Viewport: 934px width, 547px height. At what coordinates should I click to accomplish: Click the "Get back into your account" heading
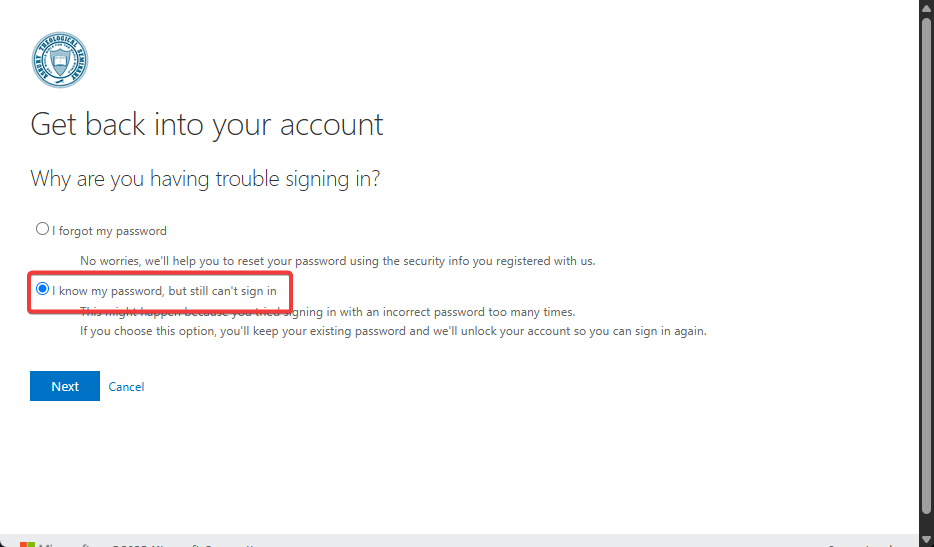[x=207, y=125]
